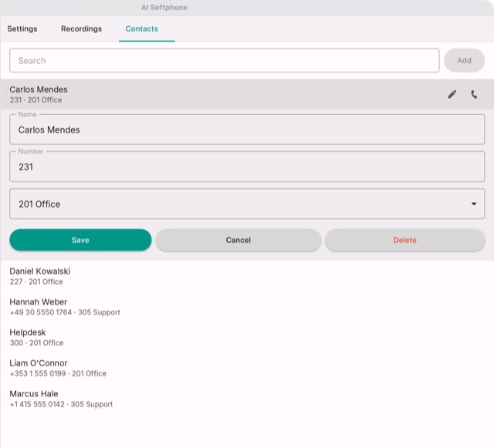Screen dimensions: 494x448
Task: Open the 201 Office line selector
Action: (247, 204)
